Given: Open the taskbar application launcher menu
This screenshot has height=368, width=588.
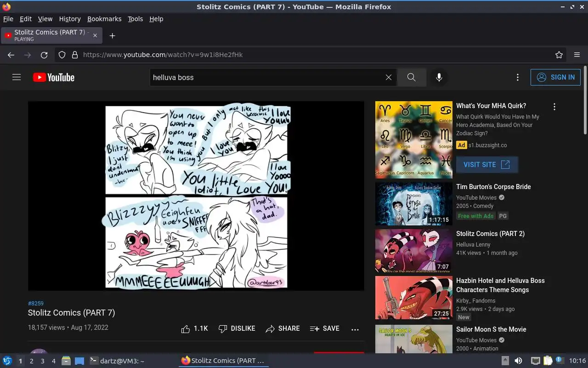Looking at the screenshot, I should pos(7,361).
